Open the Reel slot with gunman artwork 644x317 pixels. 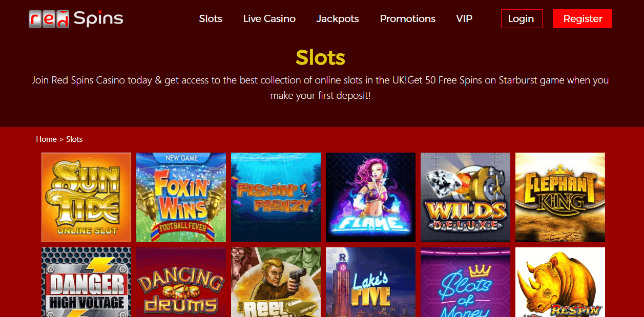click(276, 282)
